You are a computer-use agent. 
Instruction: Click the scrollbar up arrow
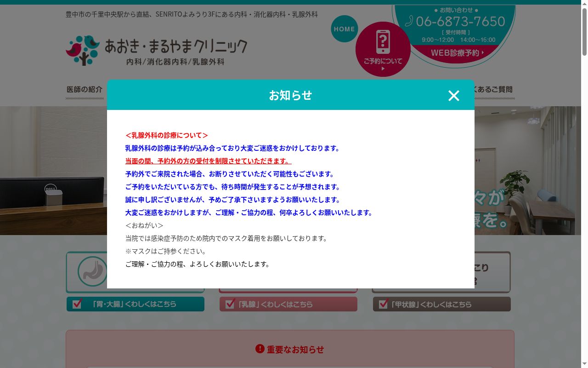click(x=584, y=4)
